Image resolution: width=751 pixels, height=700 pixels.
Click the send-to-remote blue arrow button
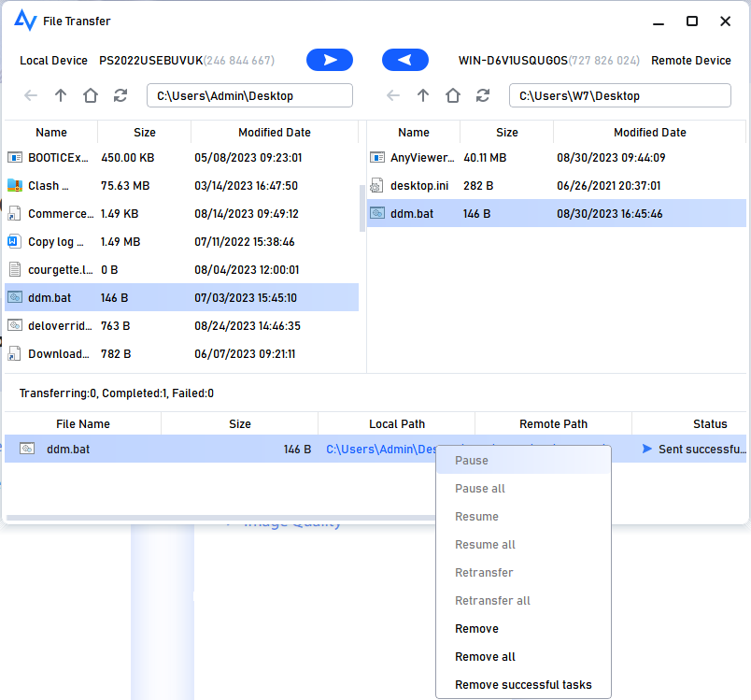(330, 60)
